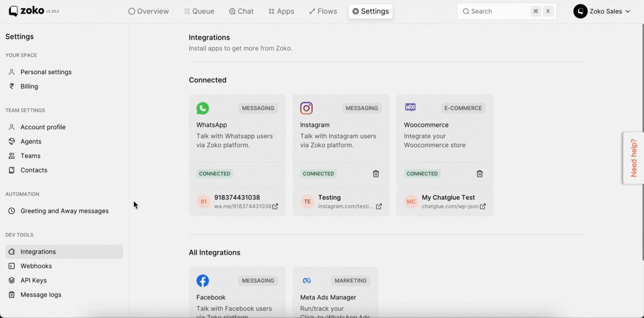This screenshot has width=644, height=318.
Task: Select the Instagram integration card title
Action: point(315,125)
